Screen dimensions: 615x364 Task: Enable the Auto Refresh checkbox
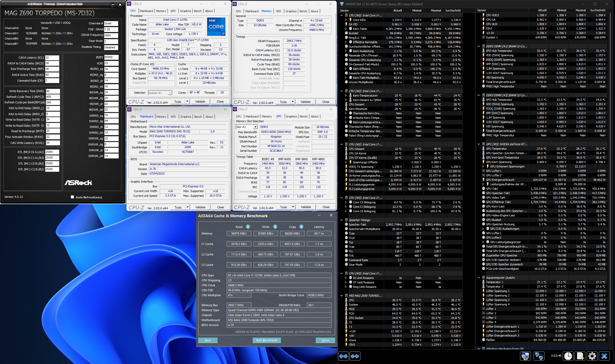click(73, 197)
